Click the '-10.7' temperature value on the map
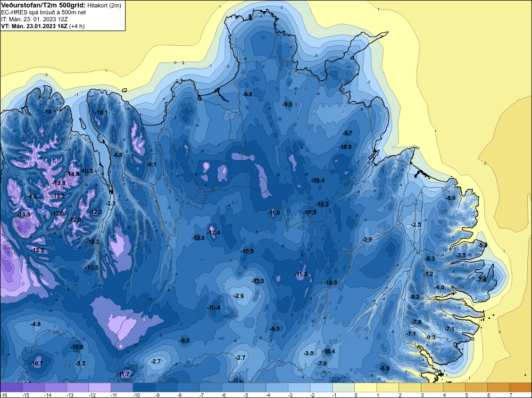The height and width of the screenshot is (398, 532). pyautogui.click(x=37, y=363)
